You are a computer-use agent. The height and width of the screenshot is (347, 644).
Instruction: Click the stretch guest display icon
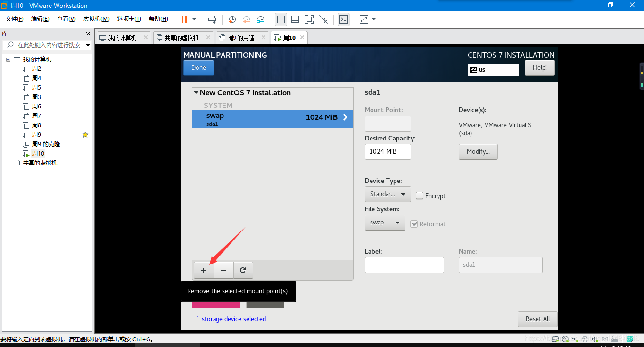coord(364,19)
